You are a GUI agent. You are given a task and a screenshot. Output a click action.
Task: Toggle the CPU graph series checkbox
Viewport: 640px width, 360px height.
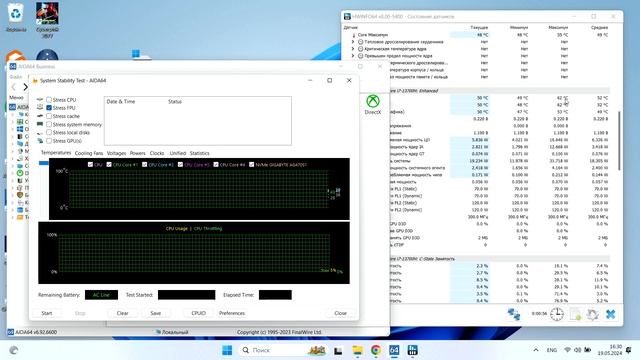(x=90, y=164)
